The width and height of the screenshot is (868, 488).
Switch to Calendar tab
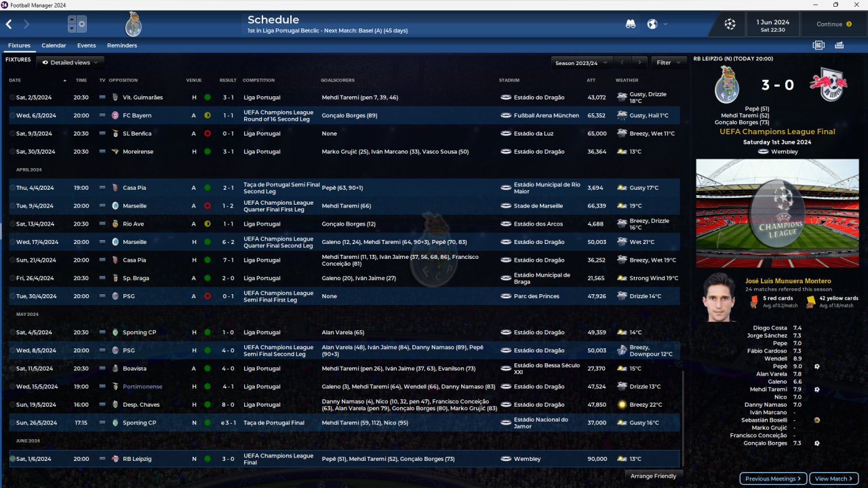(54, 45)
